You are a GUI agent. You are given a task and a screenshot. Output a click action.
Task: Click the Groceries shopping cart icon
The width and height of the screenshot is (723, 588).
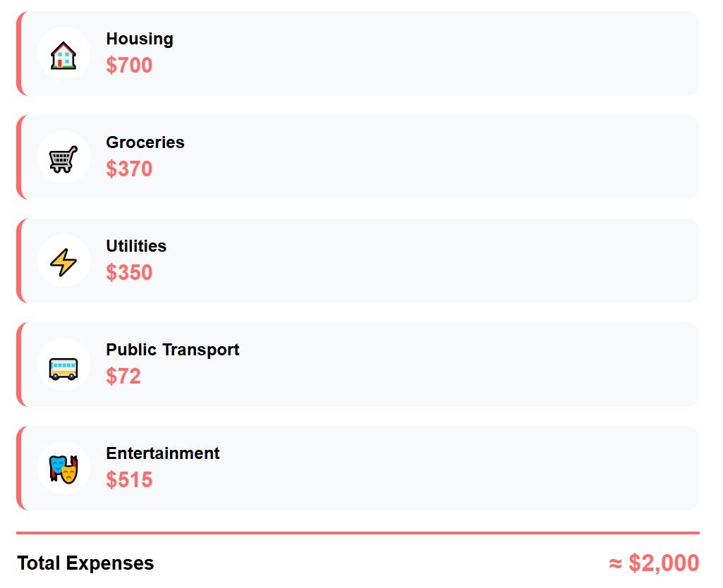63,158
